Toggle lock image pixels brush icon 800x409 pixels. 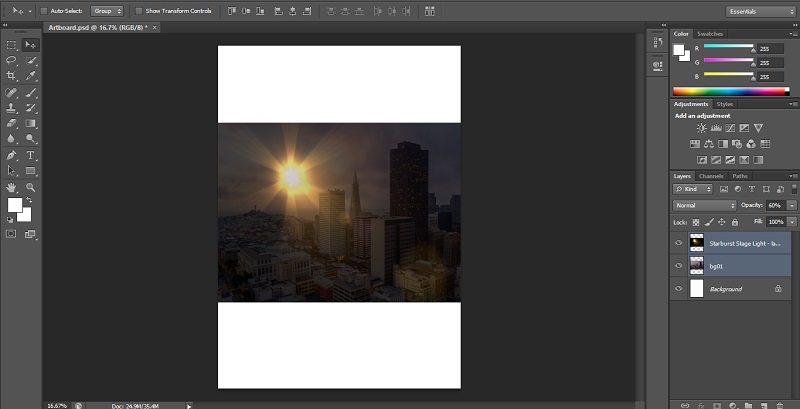[x=709, y=222]
